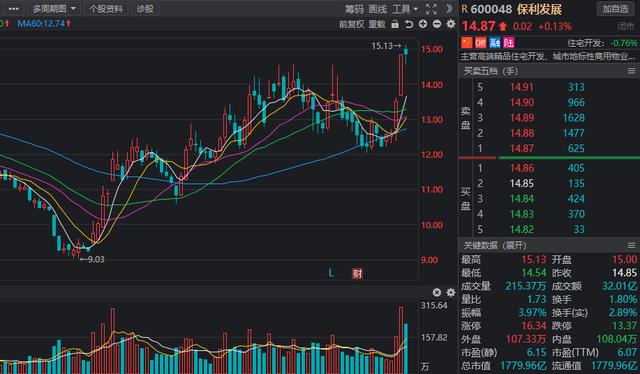Viewport: 640px width, 374px height.
Task: Toggle the chart lock icon
Action: click(395, 24)
